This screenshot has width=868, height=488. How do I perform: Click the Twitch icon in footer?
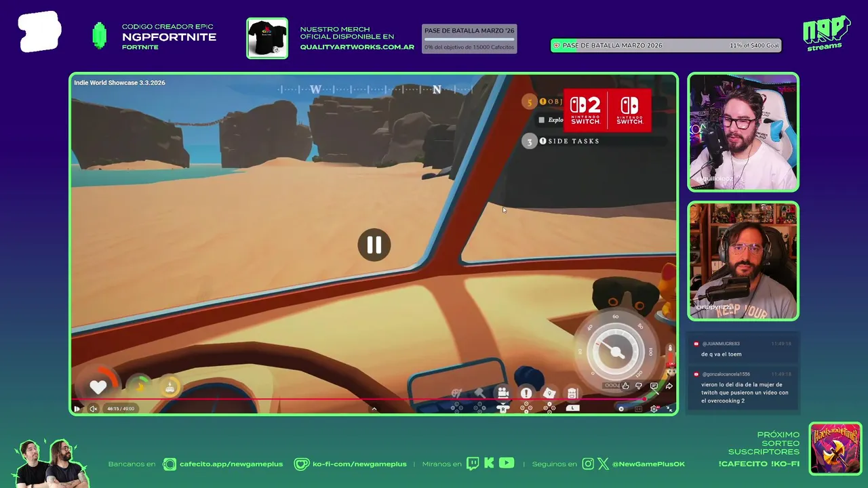pos(473,464)
